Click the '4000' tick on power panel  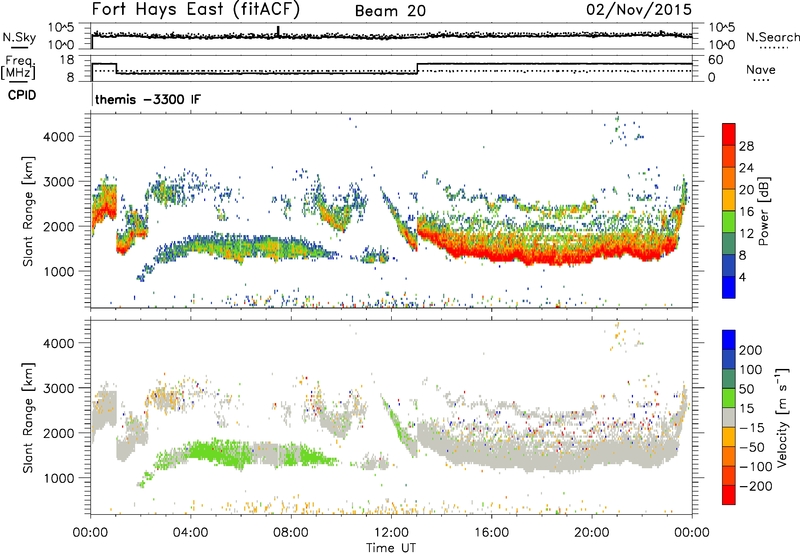(59, 137)
